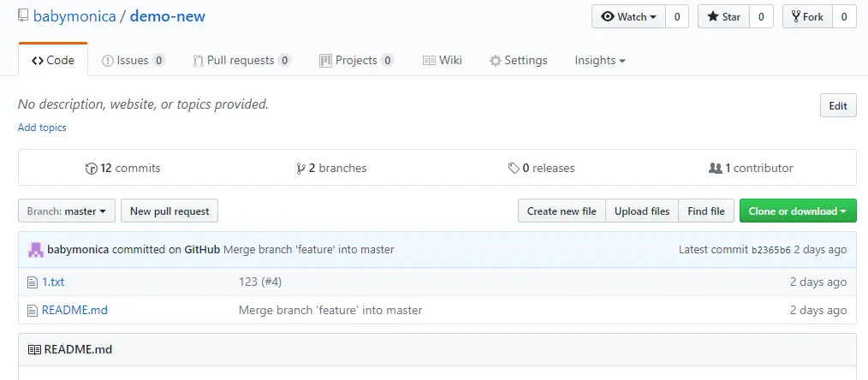Click the fork icon on the Fork button
Viewport: 868px width, 380px height.
coord(796,16)
